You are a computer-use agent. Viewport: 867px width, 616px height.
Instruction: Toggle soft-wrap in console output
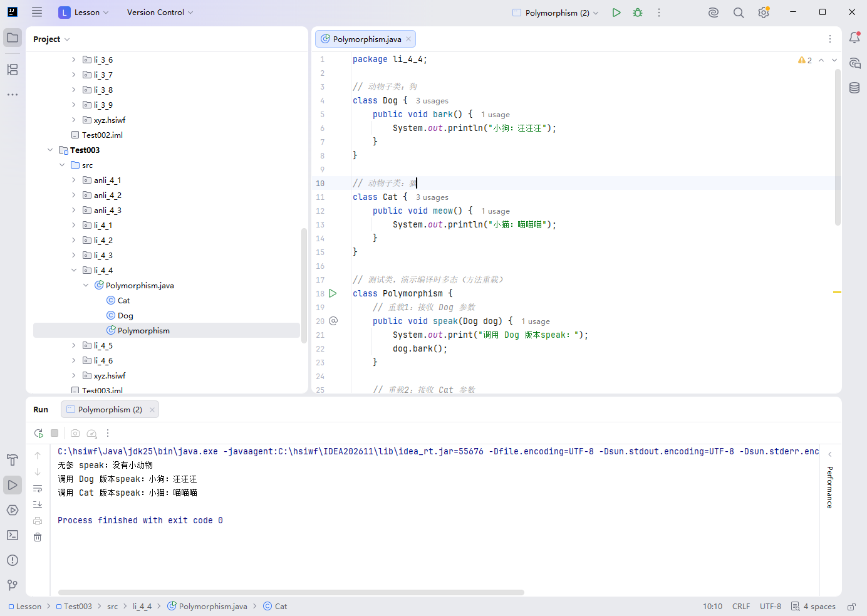click(x=38, y=488)
